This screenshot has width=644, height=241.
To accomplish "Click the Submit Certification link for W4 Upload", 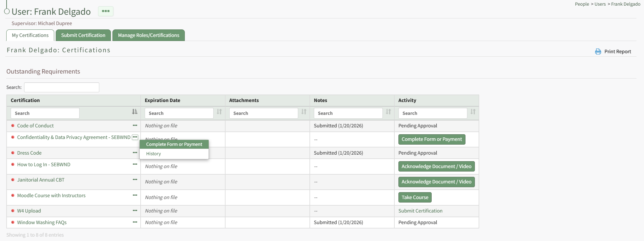I will 420,211.
